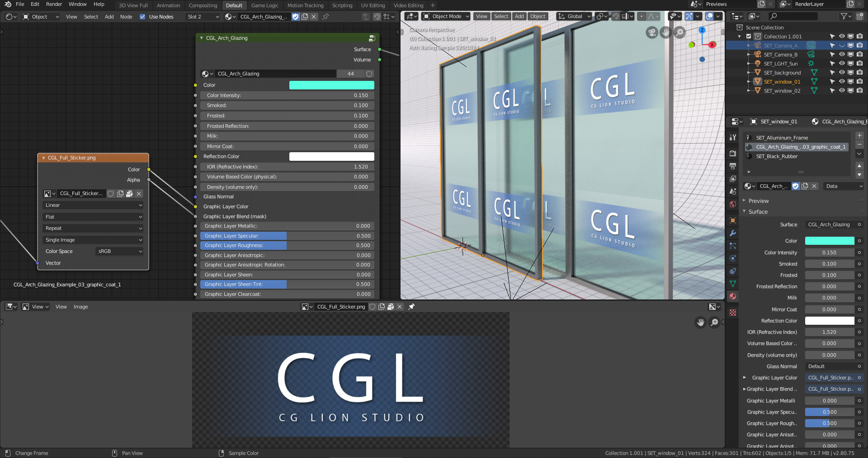
Task: Open the Render menu
Action: (x=54, y=4)
